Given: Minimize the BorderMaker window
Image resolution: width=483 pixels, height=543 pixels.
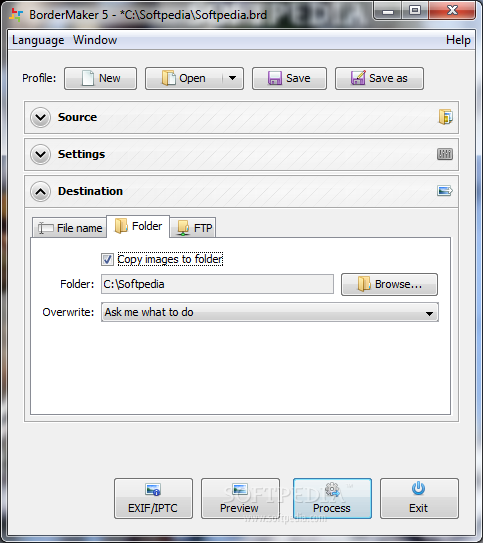Looking at the screenshot, I should [x=388, y=10].
